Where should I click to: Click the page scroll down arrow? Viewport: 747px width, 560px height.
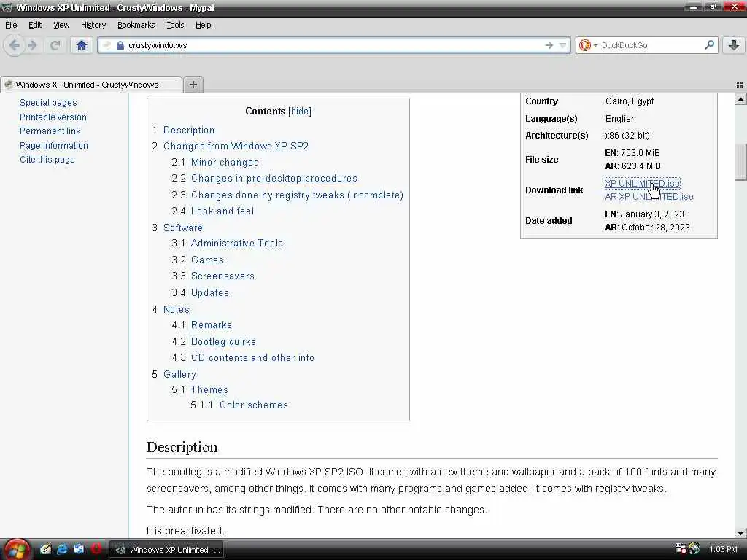pos(741,533)
